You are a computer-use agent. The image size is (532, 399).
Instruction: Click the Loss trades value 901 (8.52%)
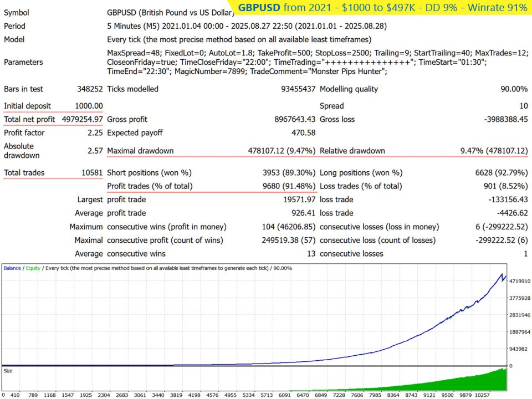[x=505, y=186]
